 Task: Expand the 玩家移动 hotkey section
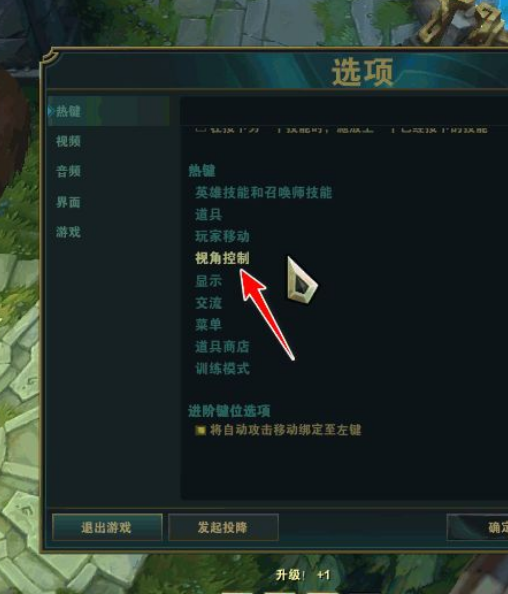click(x=222, y=236)
